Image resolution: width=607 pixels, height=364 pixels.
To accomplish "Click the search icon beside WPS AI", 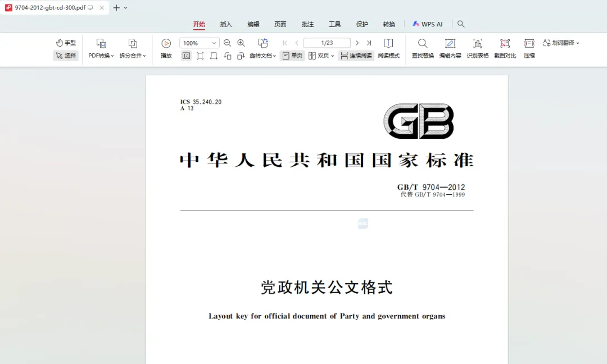I will 461,24.
